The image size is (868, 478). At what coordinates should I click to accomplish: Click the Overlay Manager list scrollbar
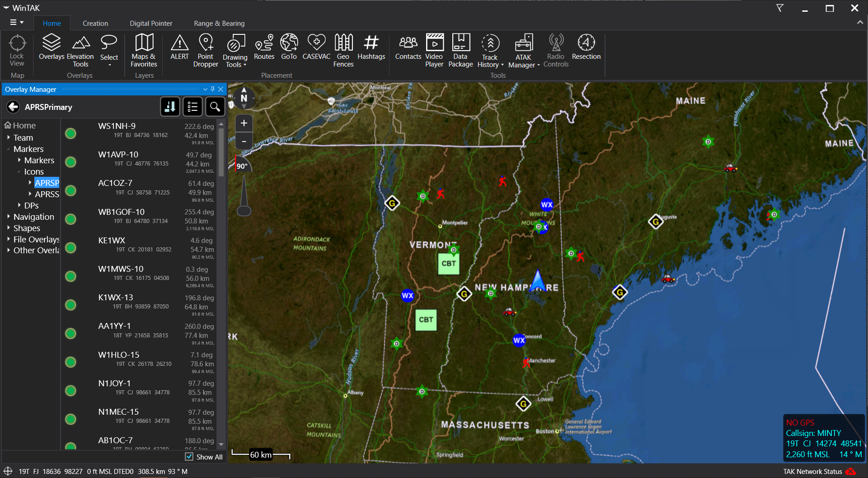(221, 153)
